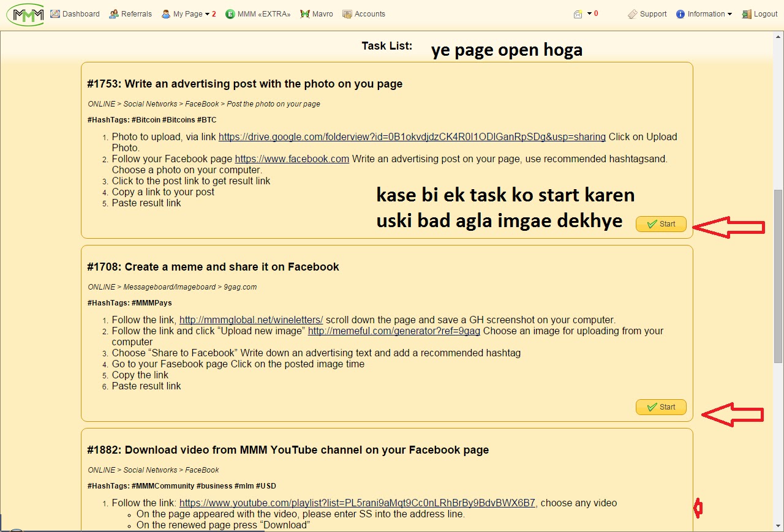The width and height of the screenshot is (784, 532).
Task: Click the scrollbar up arrow
Action: 778,37
